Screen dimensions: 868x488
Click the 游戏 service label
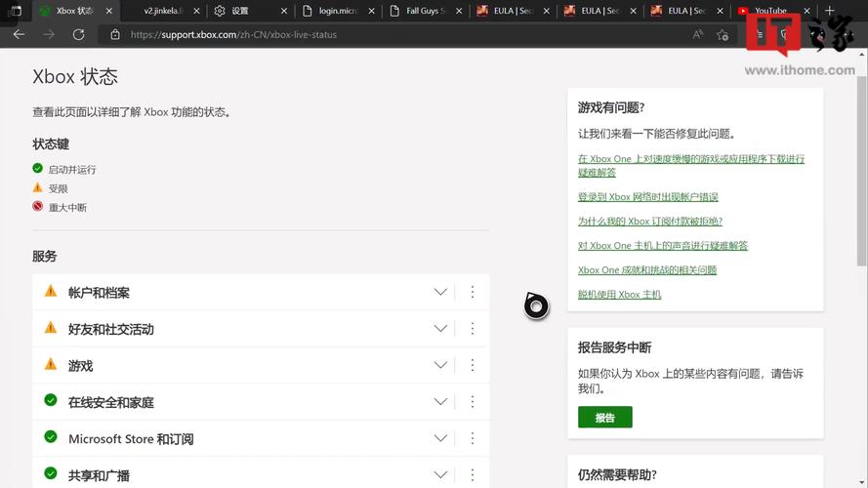pyautogui.click(x=80, y=366)
